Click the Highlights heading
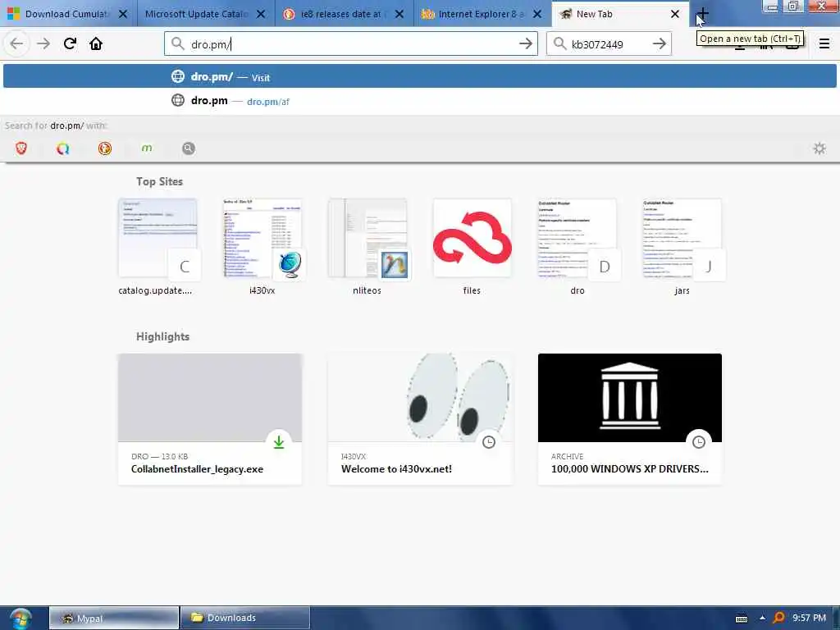840x630 pixels. pos(163,336)
